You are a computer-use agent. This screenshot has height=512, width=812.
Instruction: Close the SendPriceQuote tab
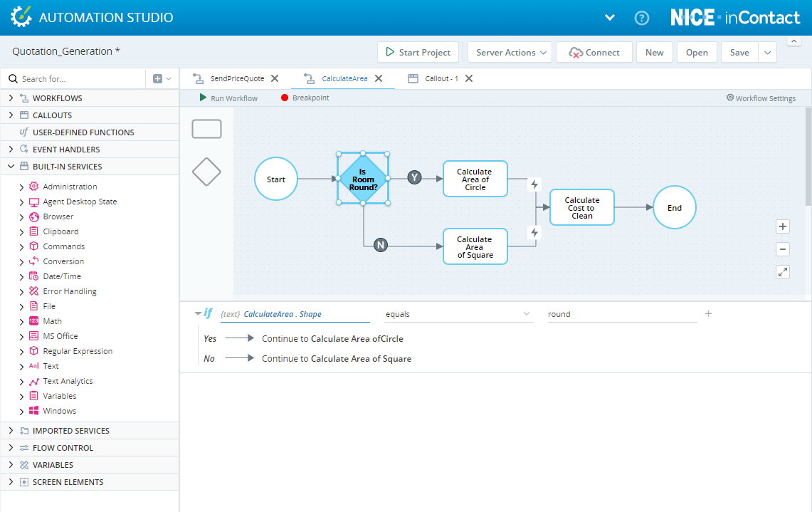[x=275, y=78]
